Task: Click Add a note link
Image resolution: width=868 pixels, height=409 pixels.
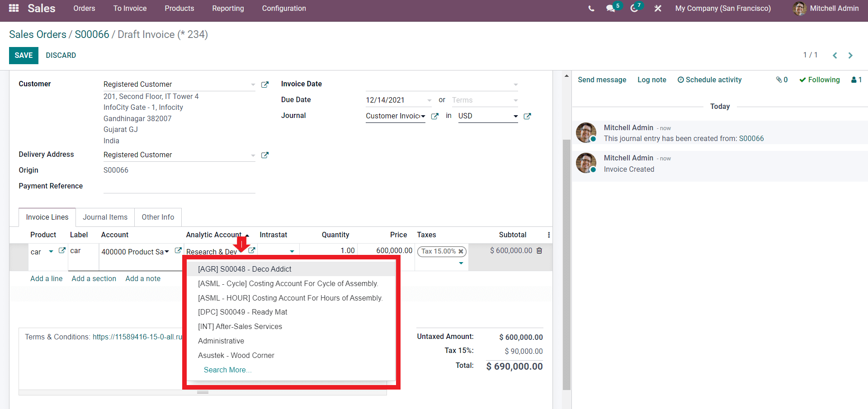Action: [143, 279]
